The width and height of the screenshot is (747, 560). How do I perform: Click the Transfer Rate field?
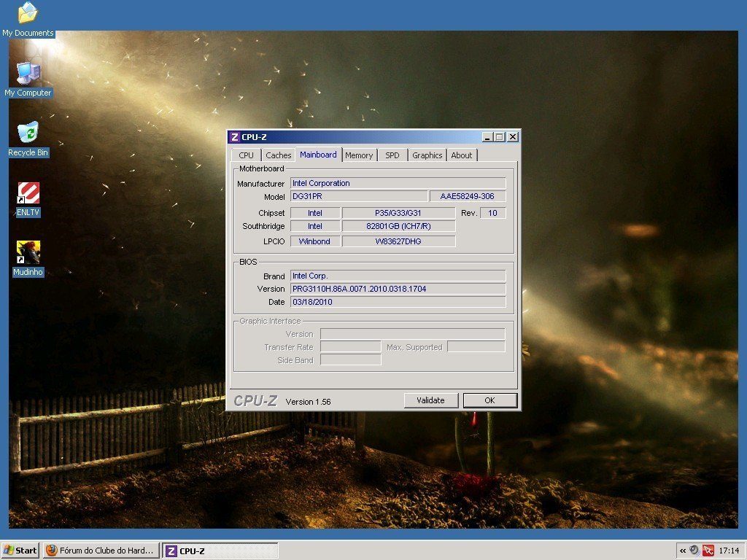pos(351,346)
